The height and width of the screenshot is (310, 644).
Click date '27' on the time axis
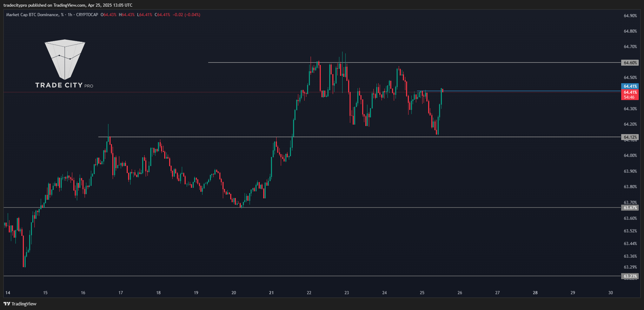point(497,293)
